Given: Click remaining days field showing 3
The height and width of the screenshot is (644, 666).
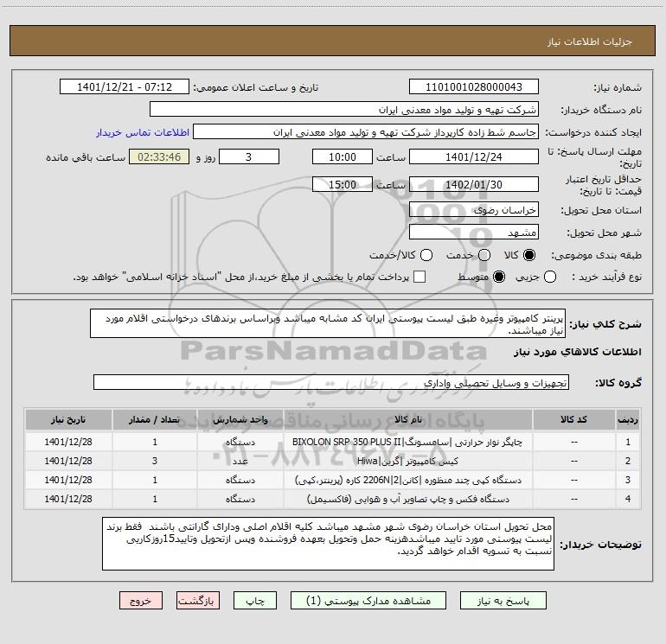Looking at the screenshot, I should (x=249, y=156).
